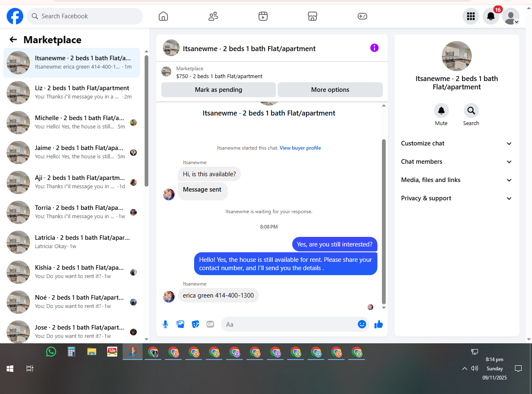Expand Media, files and links section

coord(456,180)
